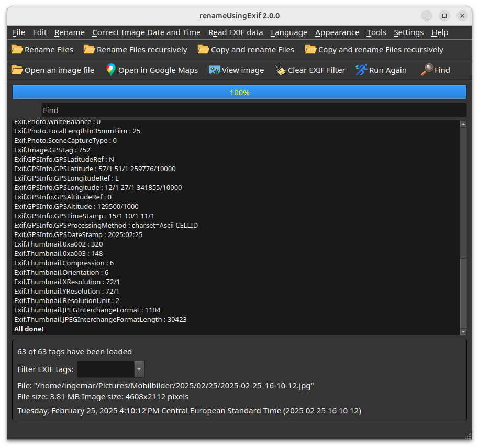Expand the Filter EXIF tags dropdown arrow
479x448 pixels.
pos(139,369)
